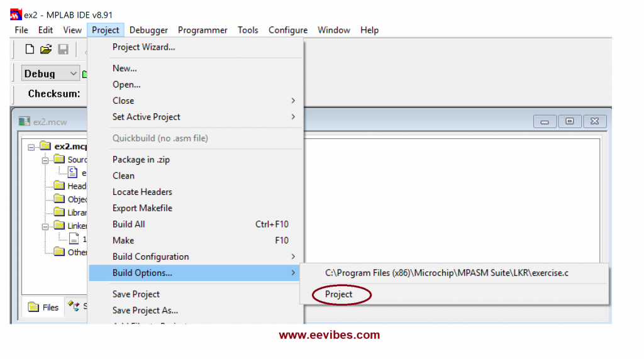The image size is (644, 359).
Task: Maximize the ex2.mcw workspace window
Action: pos(569,121)
